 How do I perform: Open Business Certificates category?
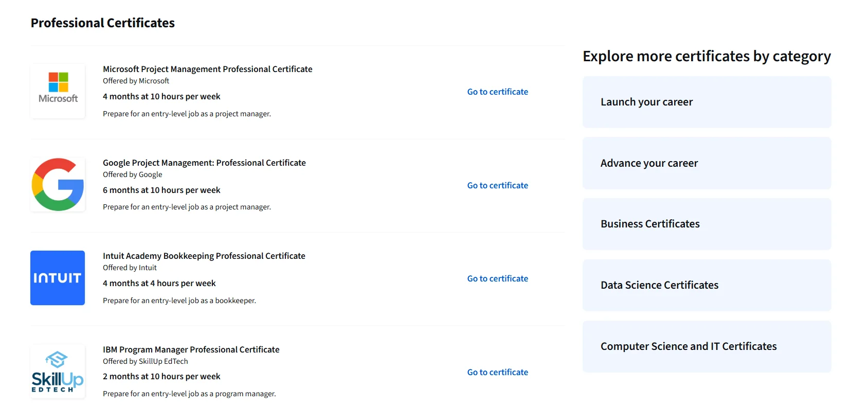707,224
